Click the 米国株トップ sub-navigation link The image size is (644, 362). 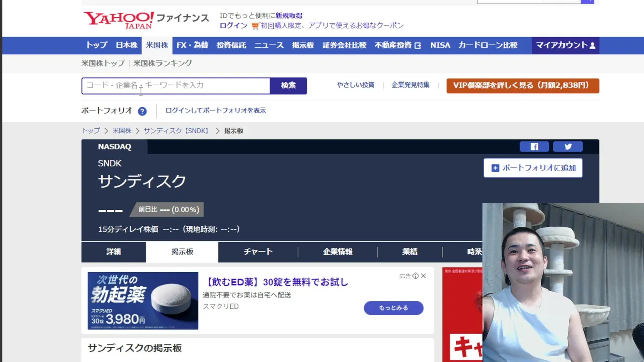click(x=103, y=63)
